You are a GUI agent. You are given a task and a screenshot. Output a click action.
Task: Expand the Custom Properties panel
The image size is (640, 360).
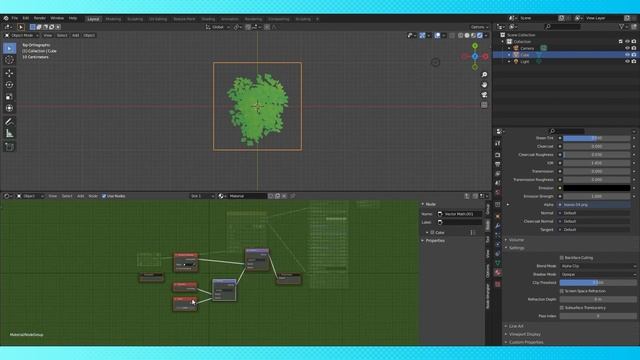[x=526, y=342]
